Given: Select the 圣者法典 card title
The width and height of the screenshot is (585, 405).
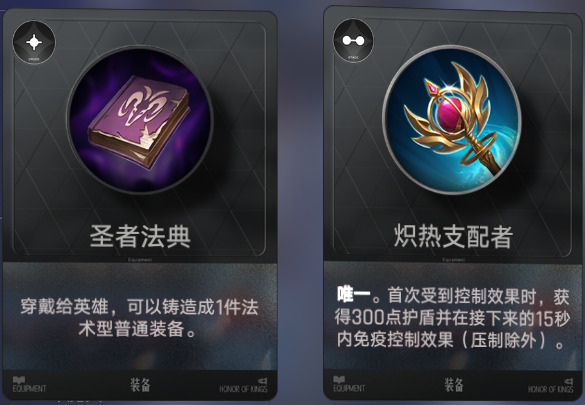Looking at the screenshot, I should coord(140,236).
